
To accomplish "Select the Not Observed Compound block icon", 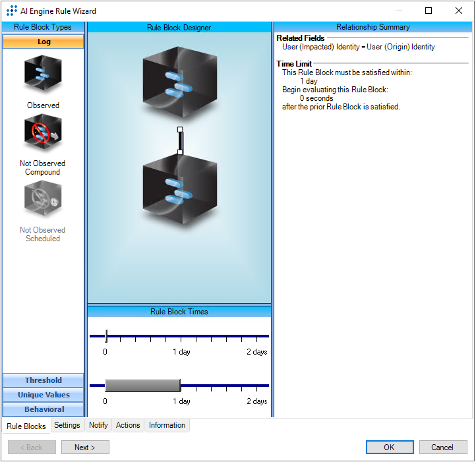I will tap(43, 132).
